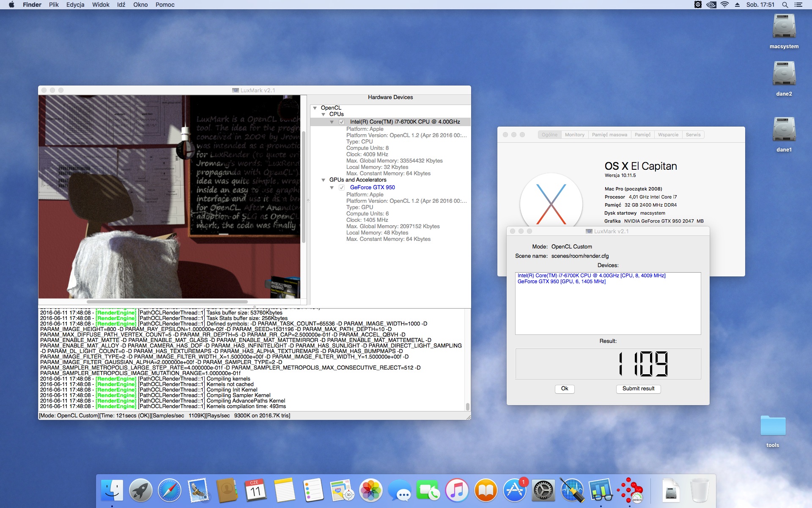Open System Preferences from the dock
The image size is (812, 508).
(x=543, y=490)
